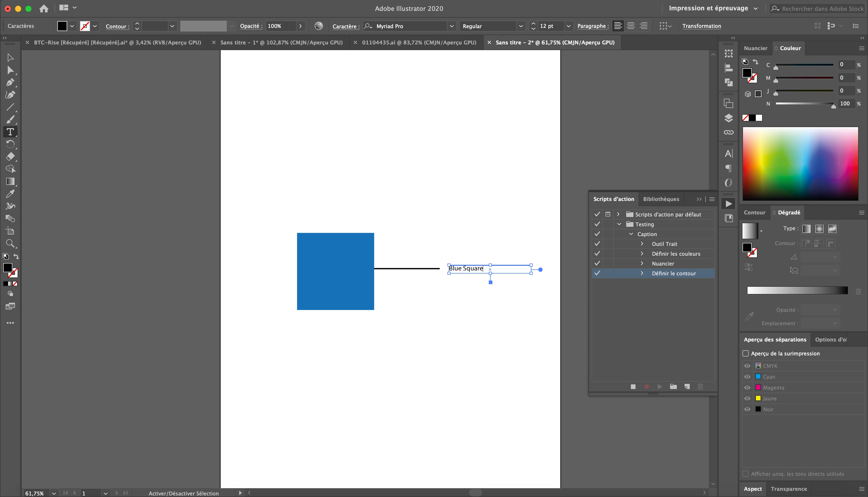The image size is (868, 497).
Task: Click the Direct Selection tool
Action: (x=10, y=70)
